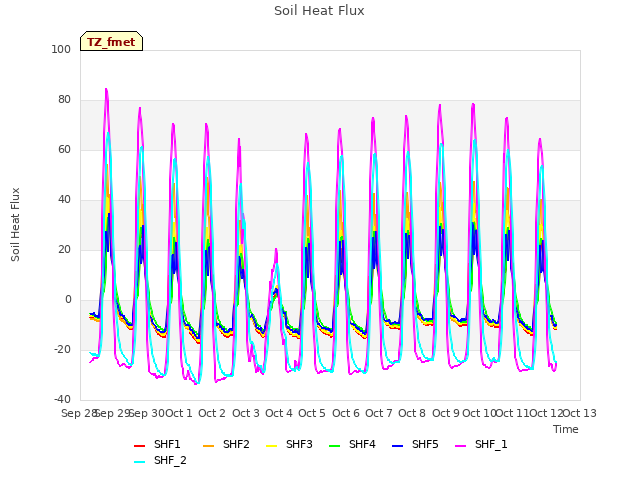The image size is (640, 480).
Task: Select the SHF1 legend entry
Action: tap(157, 444)
